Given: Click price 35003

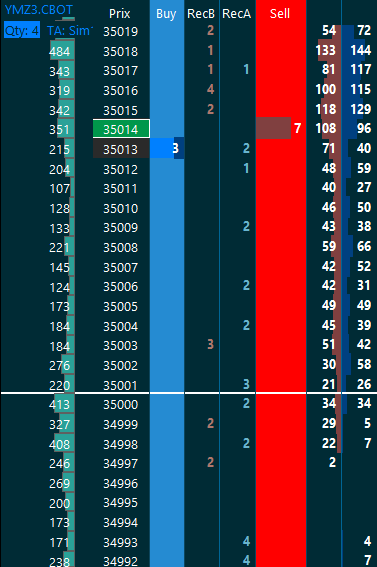Looking at the screenshot, I should tap(120, 345).
